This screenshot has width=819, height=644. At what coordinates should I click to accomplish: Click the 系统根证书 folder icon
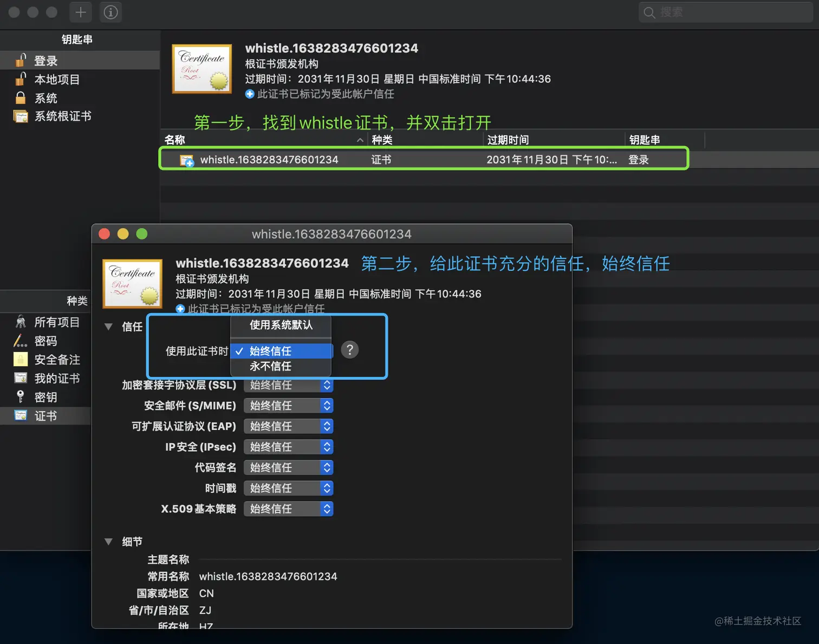(x=21, y=116)
